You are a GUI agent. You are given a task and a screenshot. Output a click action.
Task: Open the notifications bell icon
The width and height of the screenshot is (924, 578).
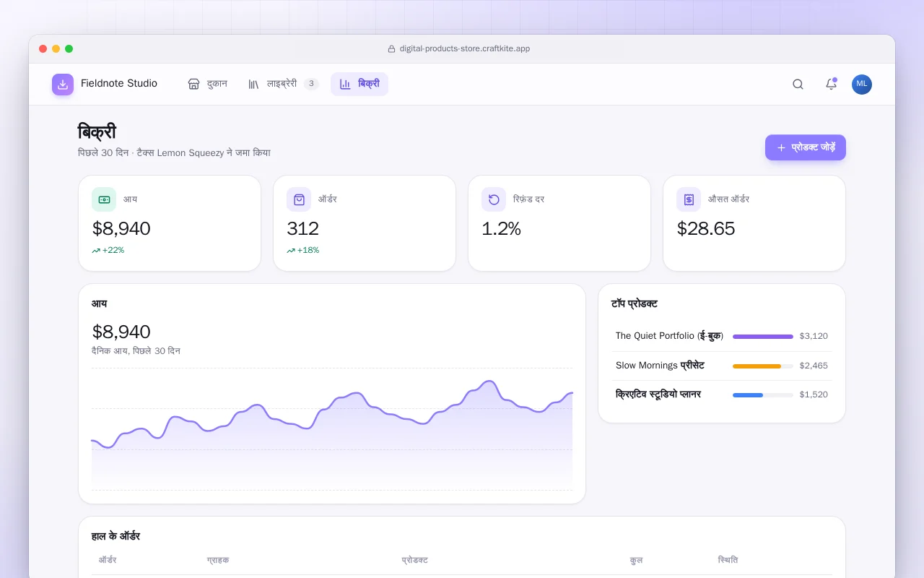[831, 84]
